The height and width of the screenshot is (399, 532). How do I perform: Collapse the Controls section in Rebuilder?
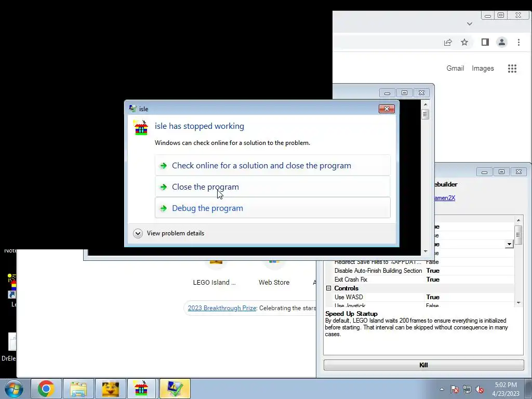[328, 288]
